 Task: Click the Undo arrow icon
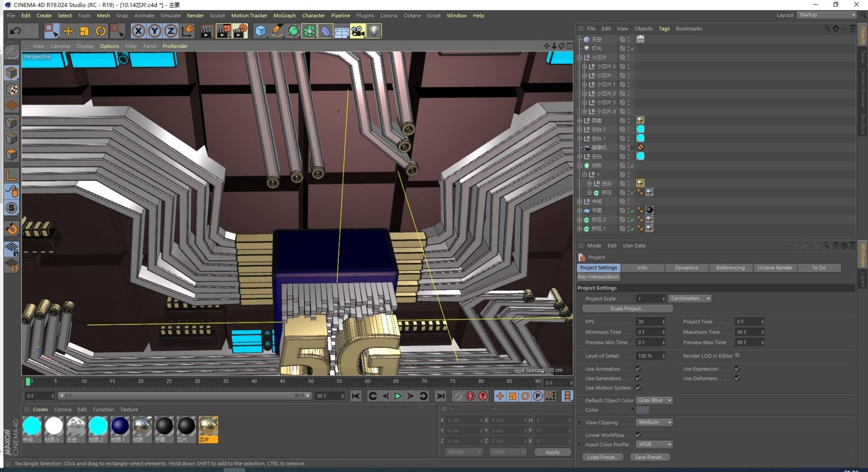15,31
